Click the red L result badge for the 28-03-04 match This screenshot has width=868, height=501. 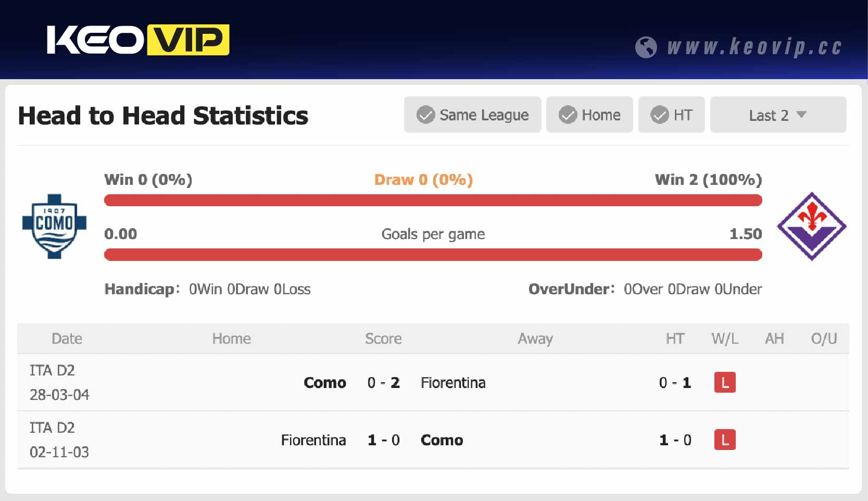click(x=724, y=382)
